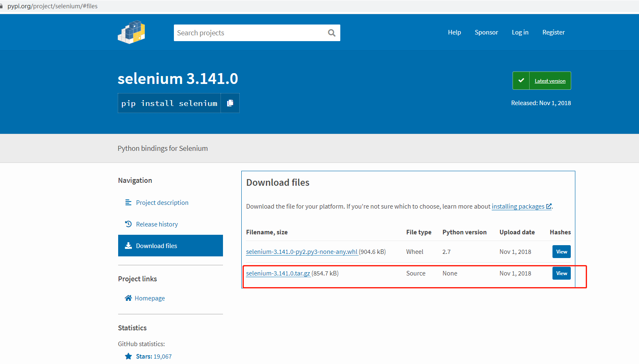Click the search magnifier icon
639x364 pixels.
pyautogui.click(x=332, y=33)
